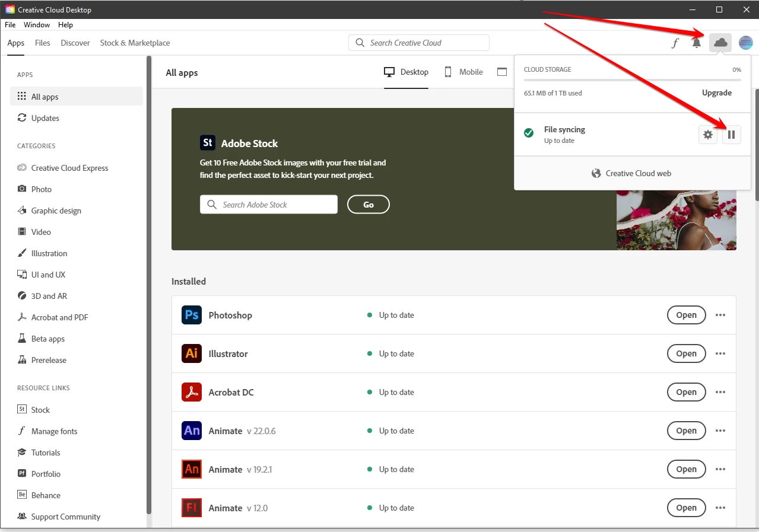The height and width of the screenshot is (532, 759).
Task: Switch to Stock & Marketplace tab
Action: tap(135, 43)
